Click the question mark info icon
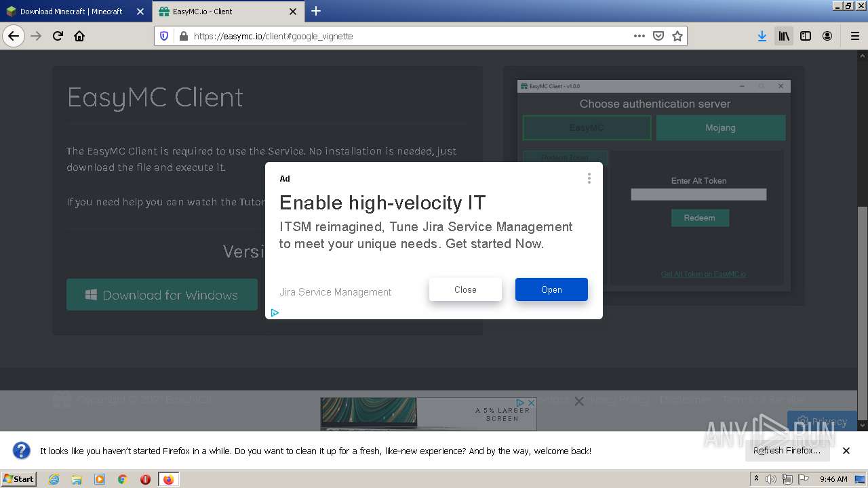Screen dimensions: 868x488 click(22, 450)
